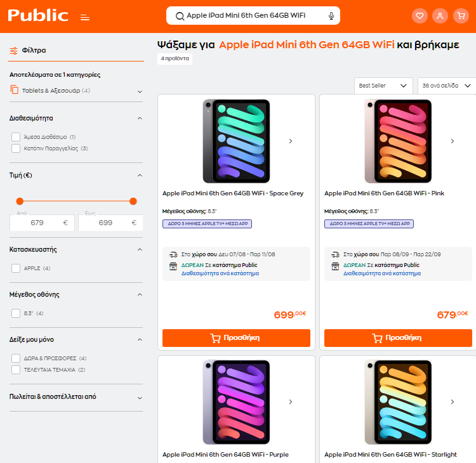The height and width of the screenshot is (463, 476).
Task: Grab the minimum price slider handle
Action: point(20,201)
